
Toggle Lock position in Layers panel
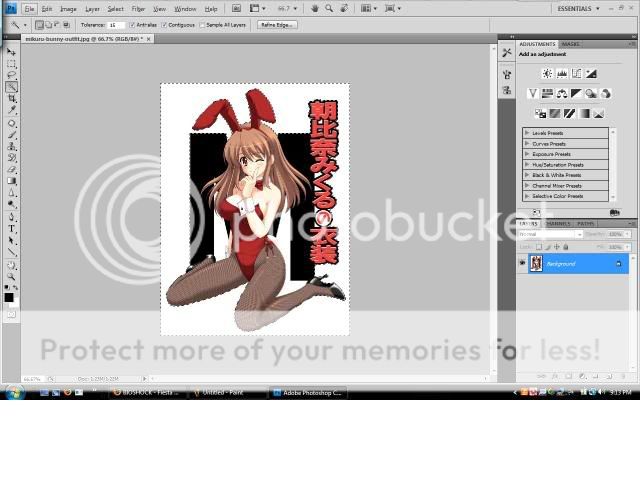[x=557, y=247]
